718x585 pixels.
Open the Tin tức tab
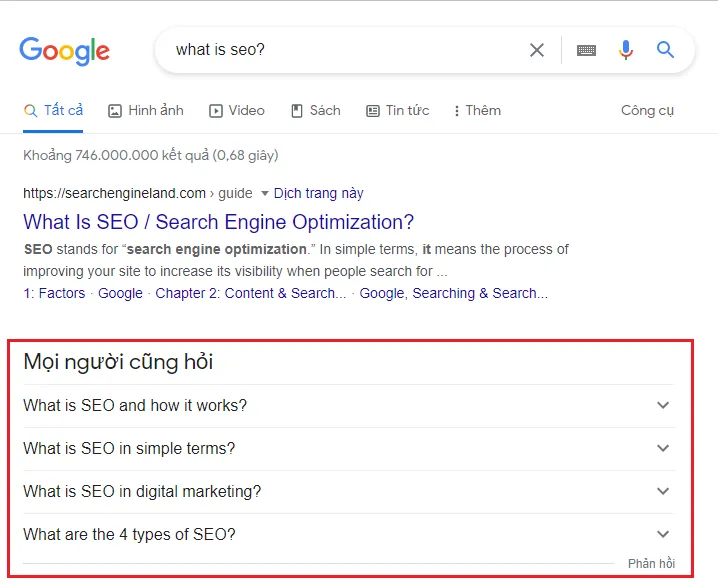click(x=397, y=110)
